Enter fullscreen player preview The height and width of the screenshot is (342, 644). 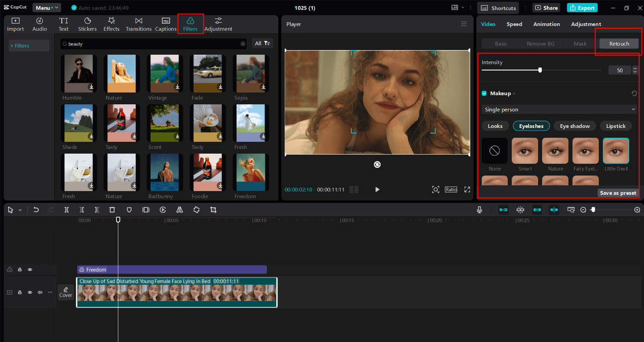coord(467,189)
